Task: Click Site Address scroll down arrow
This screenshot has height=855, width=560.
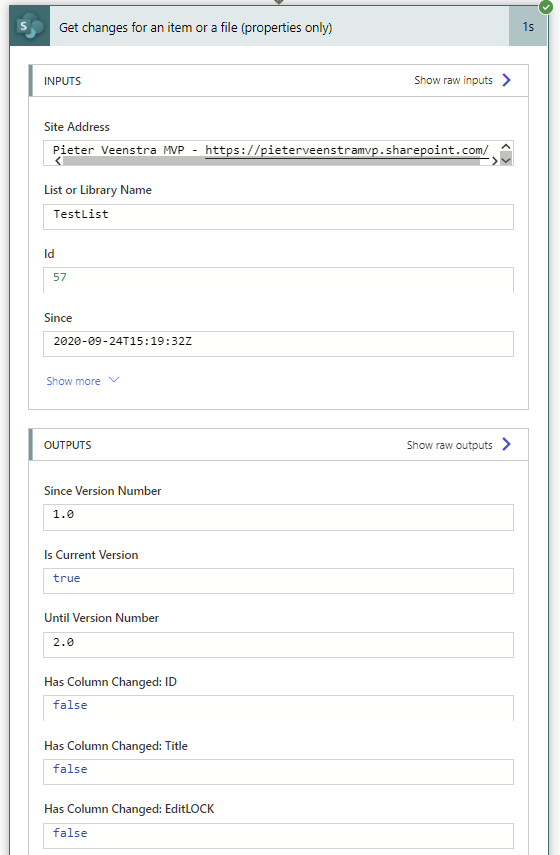Action: click(506, 160)
